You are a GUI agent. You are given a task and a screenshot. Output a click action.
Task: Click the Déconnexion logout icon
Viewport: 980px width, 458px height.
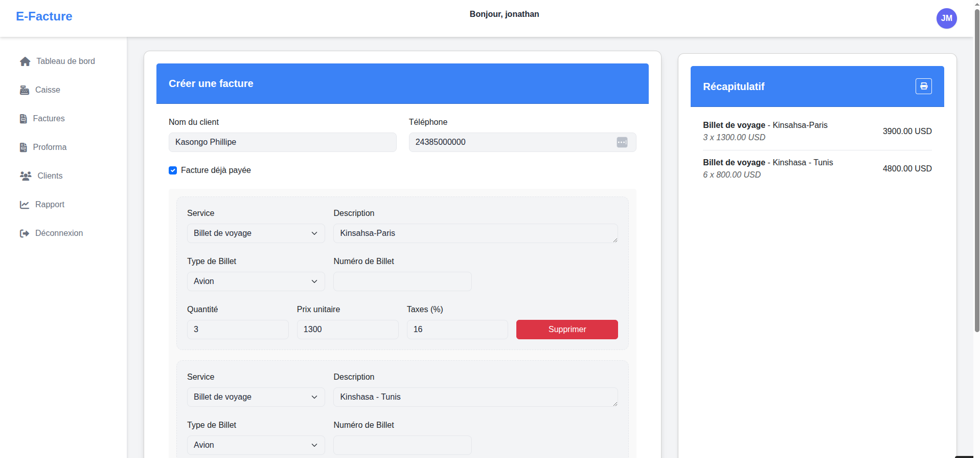[x=25, y=233]
